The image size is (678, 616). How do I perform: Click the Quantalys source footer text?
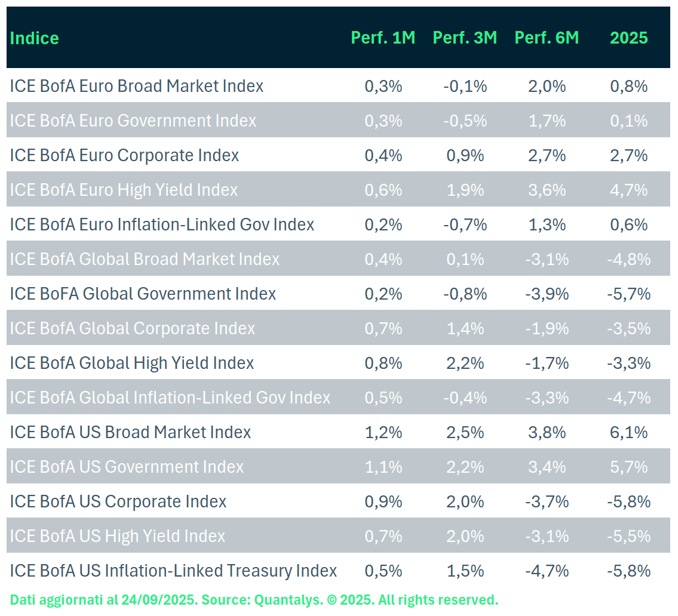(x=254, y=599)
